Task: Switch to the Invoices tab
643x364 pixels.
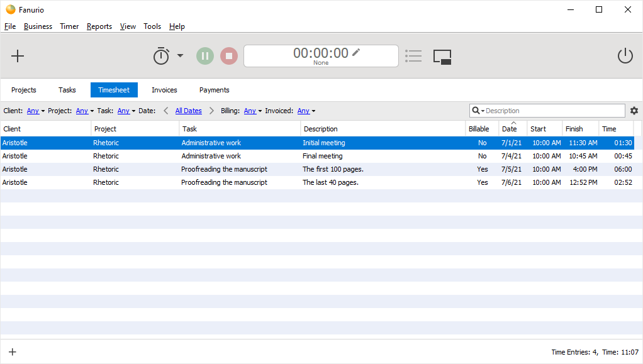Action: click(164, 90)
